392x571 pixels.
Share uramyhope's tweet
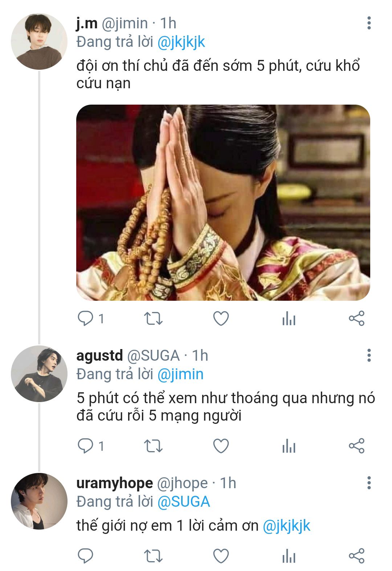[x=356, y=556]
